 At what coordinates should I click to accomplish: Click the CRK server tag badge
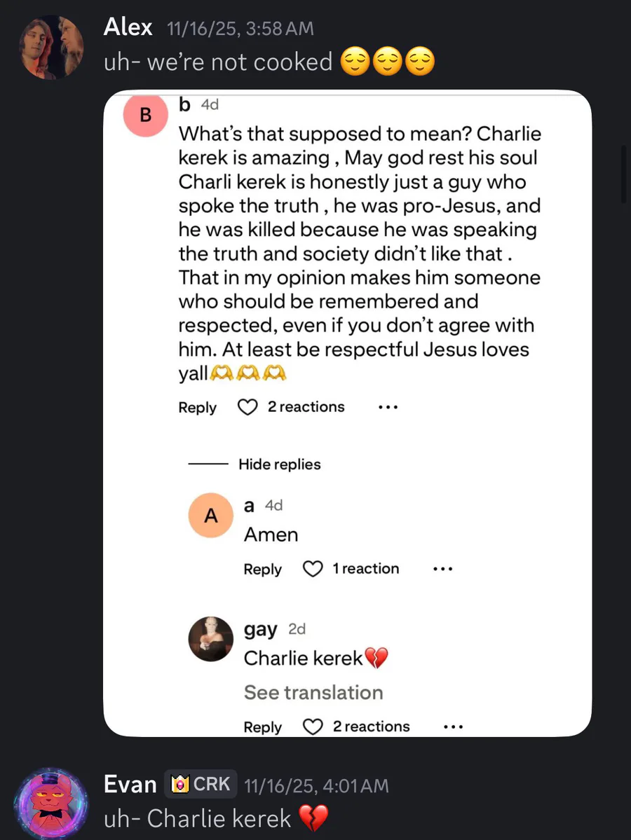click(201, 784)
